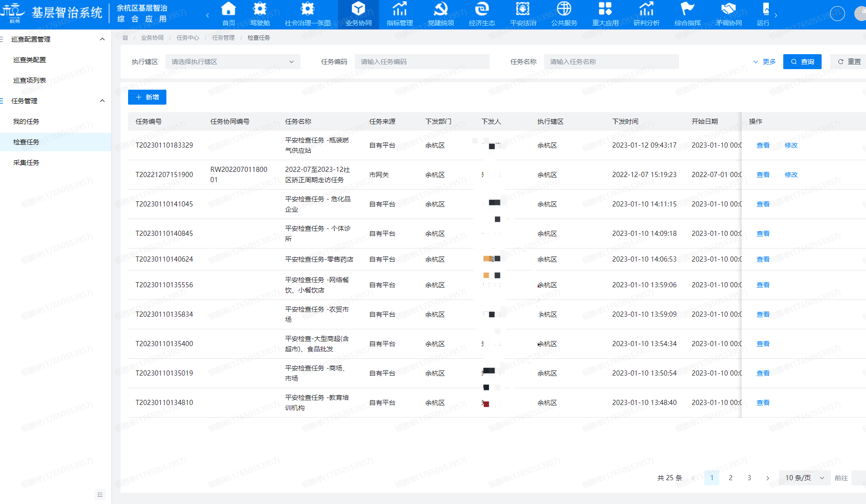Screen dimensions: 866x504
Task: Click the 任务编码 input field
Action: tap(422, 62)
